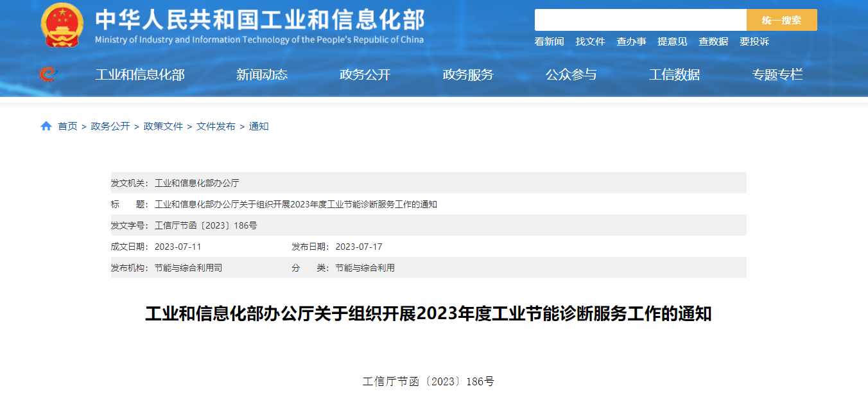Open the 查数据 quick link
The image size is (868, 393).
(x=713, y=42)
